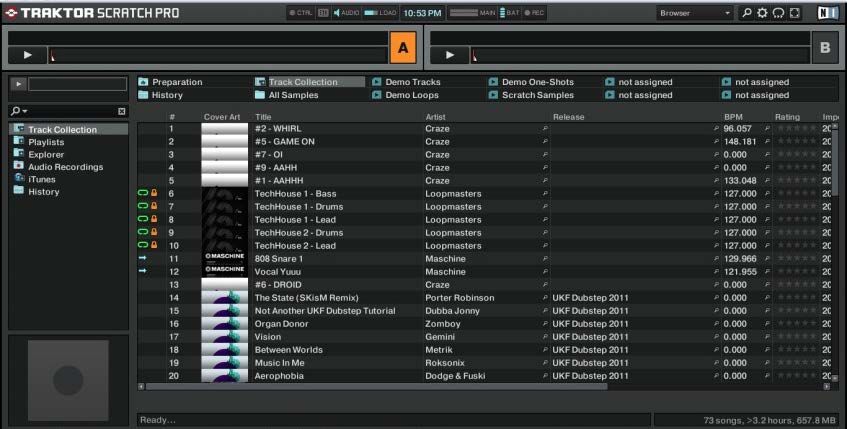Screen dimensions: 847x429
Task: Click the lock icon on TechHouse 1 - Drums
Action: click(x=154, y=206)
